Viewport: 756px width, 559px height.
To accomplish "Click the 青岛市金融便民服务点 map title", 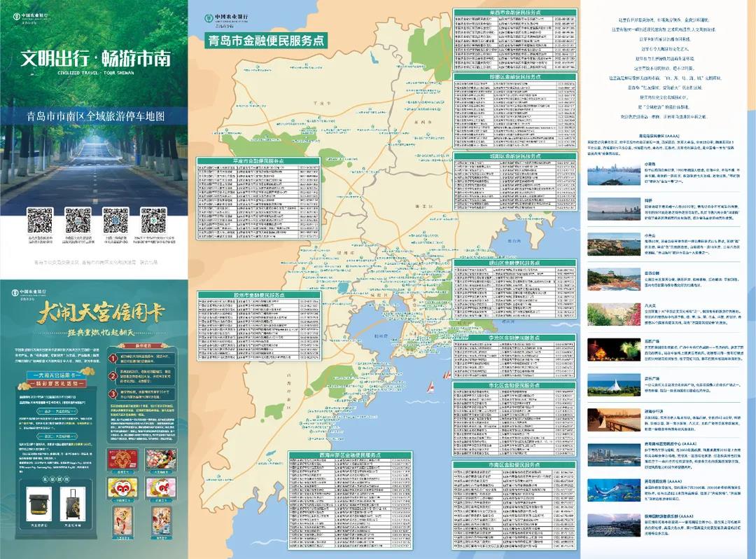I will coord(266,41).
